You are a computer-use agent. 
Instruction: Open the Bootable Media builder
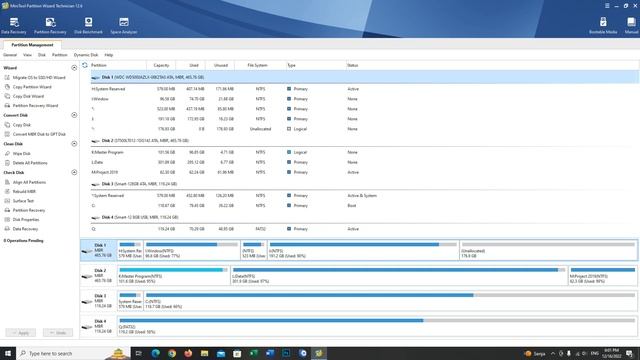coord(603,26)
